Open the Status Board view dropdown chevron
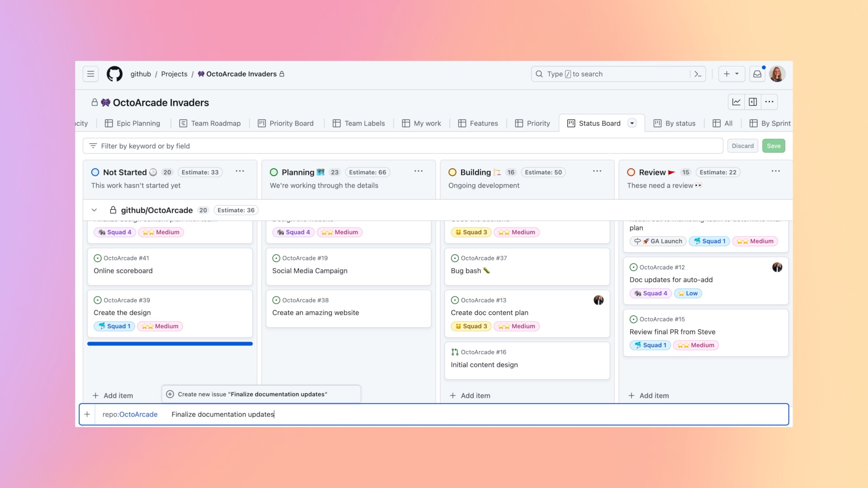The height and width of the screenshot is (488, 868). [x=632, y=123]
